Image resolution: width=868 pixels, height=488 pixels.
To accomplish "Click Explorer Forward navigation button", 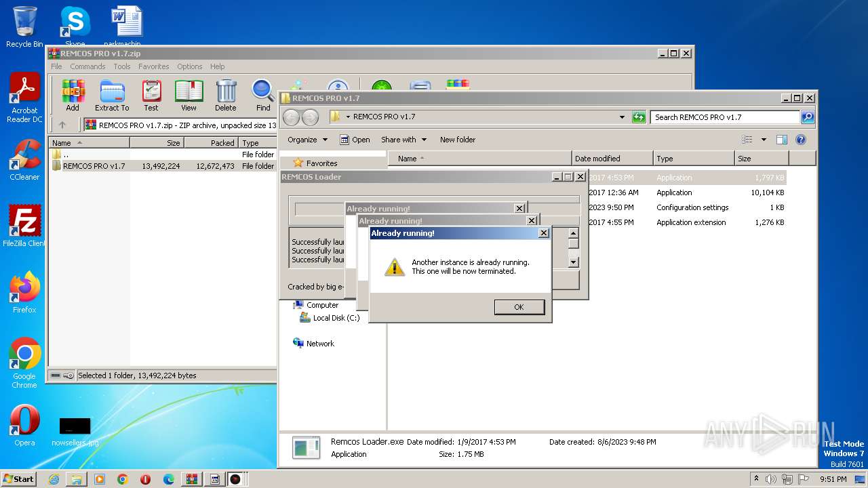I will 310,117.
